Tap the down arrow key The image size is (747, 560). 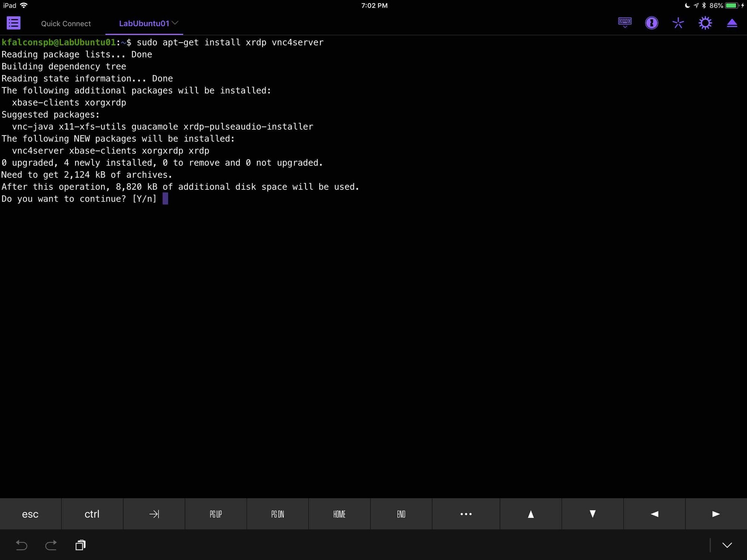593,514
